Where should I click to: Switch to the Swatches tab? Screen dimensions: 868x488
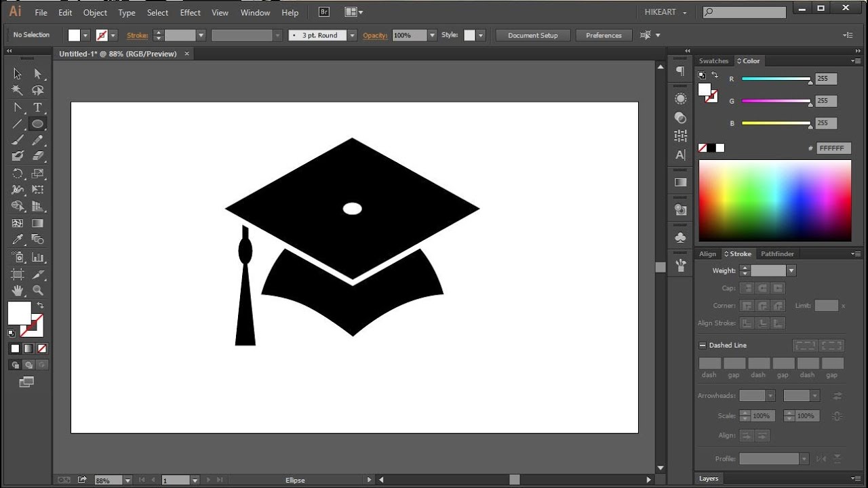[713, 61]
